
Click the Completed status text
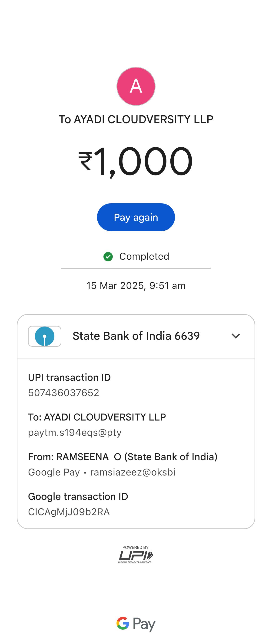tap(144, 256)
